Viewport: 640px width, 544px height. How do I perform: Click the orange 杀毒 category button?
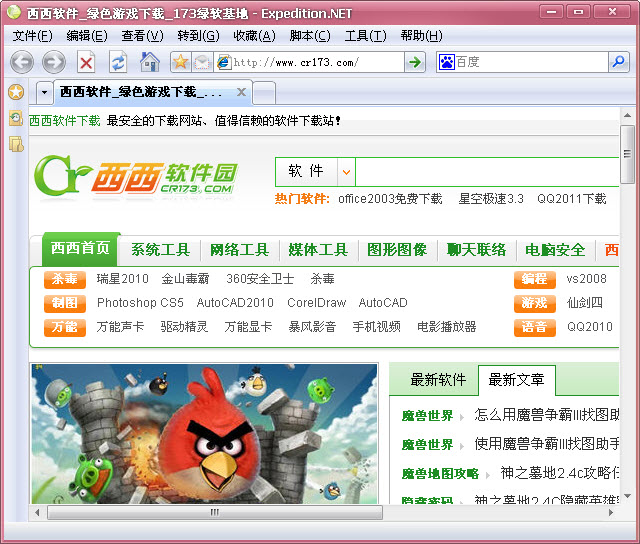click(64, 279)
